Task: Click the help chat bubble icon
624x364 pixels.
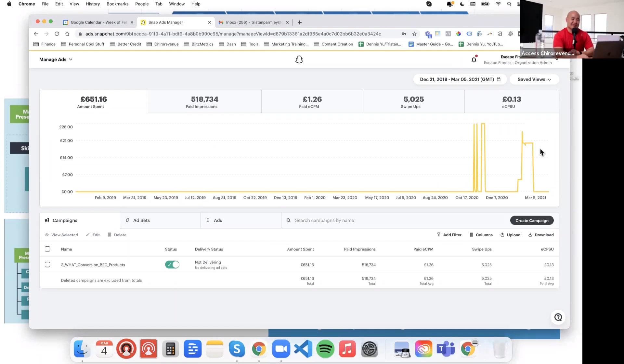Action: [558, 317]
